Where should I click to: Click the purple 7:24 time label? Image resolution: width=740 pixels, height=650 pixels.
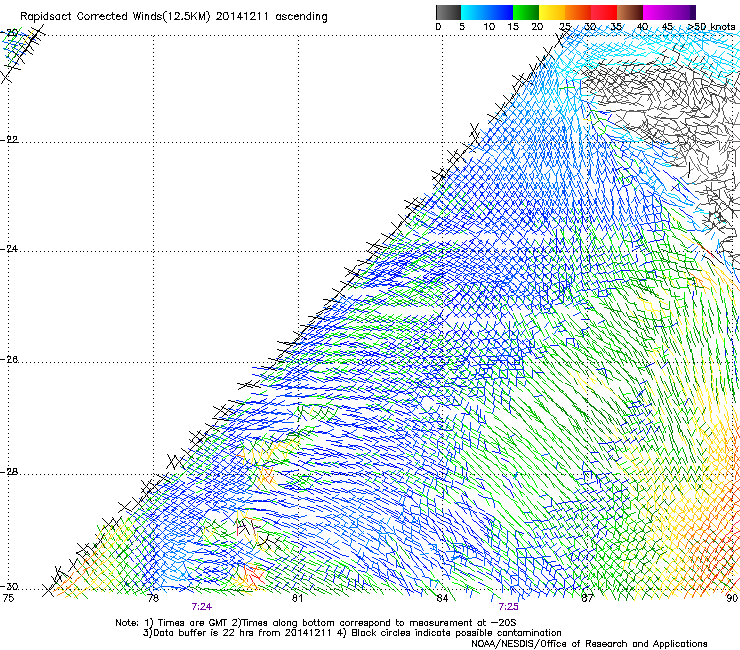[x=202, y=607]
